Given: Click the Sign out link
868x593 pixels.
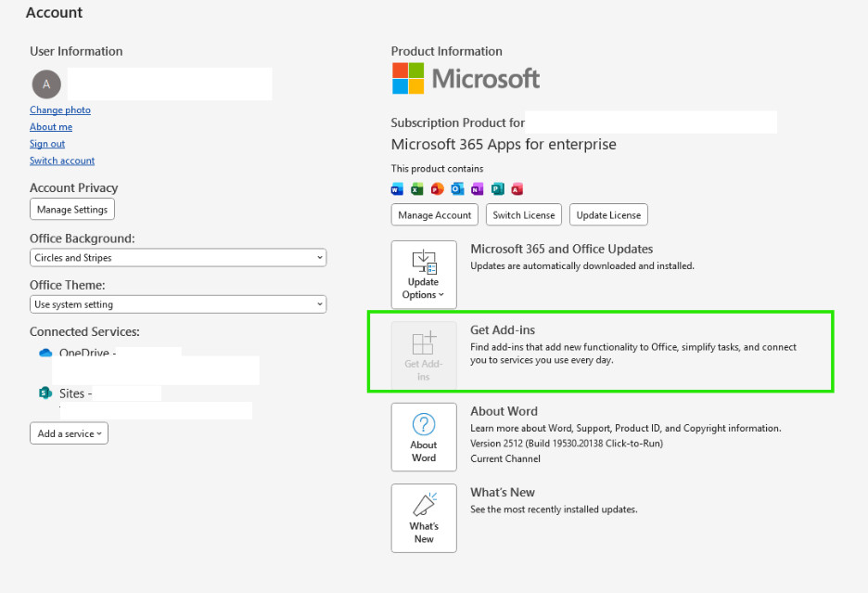Looking at the screenshot, I should (x=47, y=144).
